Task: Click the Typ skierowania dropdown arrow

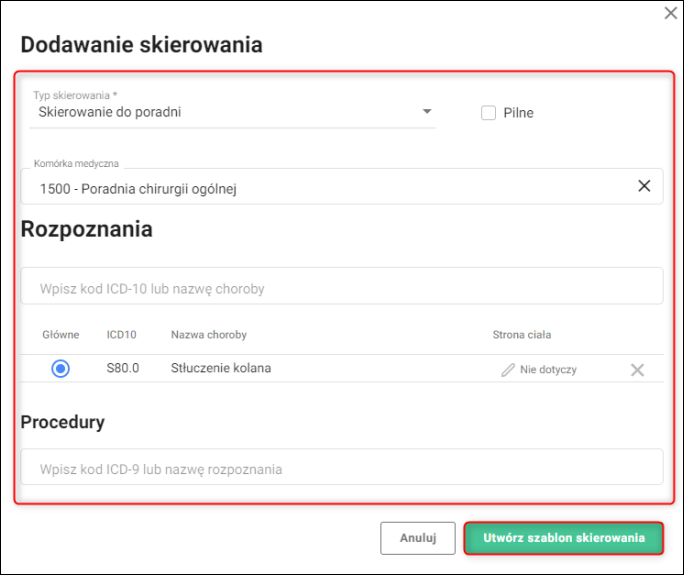Action: pyautogui.click(x=427, y=111)
